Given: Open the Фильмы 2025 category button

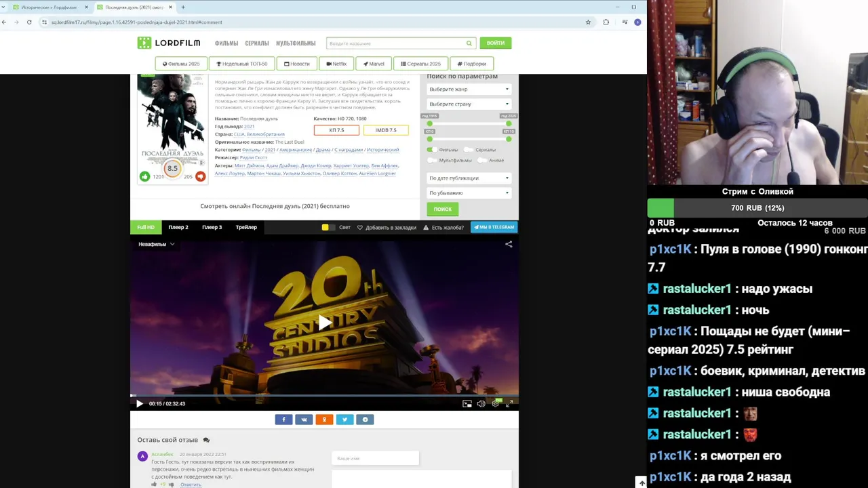Looking at the screenshot, I should (181, 64).
